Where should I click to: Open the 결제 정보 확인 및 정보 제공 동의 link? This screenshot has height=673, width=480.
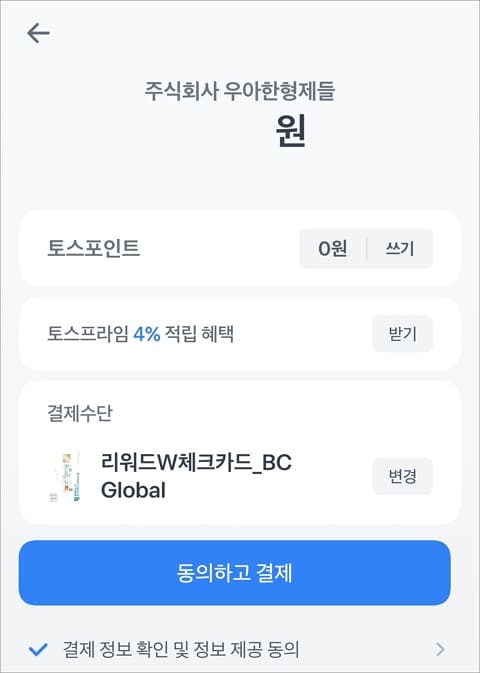pyautogui.click(x=181, y=649)
